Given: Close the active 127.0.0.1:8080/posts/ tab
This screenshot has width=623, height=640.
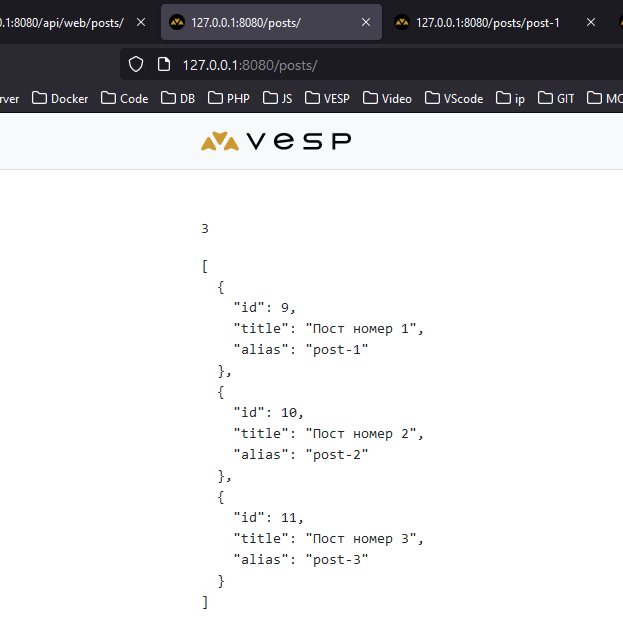Looking at the screenshot, I should point(367,22).
